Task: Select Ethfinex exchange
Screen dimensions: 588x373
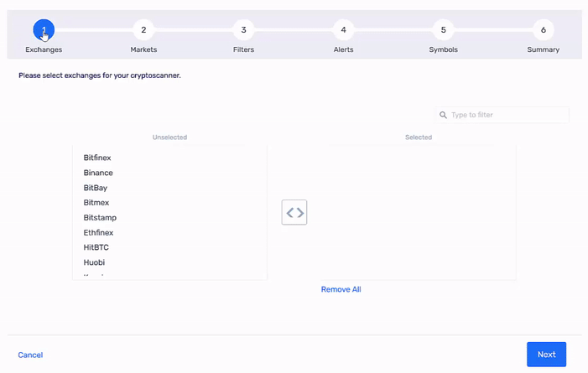Action: [x=98, y=233]
